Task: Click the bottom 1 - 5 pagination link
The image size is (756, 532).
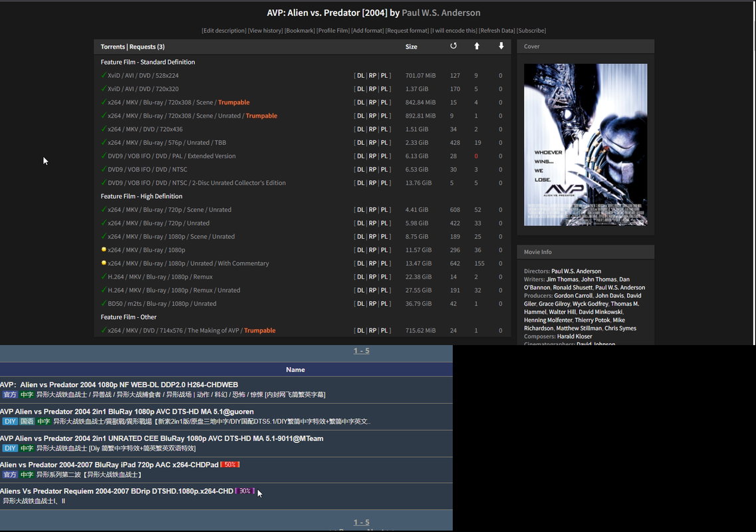Action: [x=361, y=522]
